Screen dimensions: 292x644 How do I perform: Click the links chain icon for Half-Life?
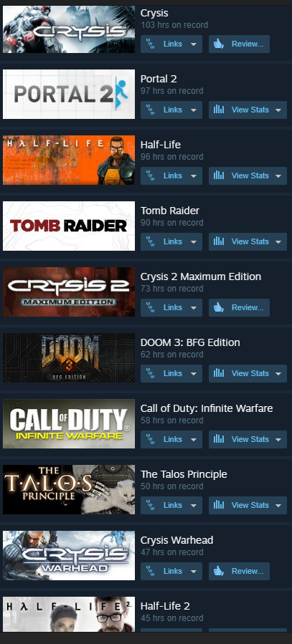(151, 176)
